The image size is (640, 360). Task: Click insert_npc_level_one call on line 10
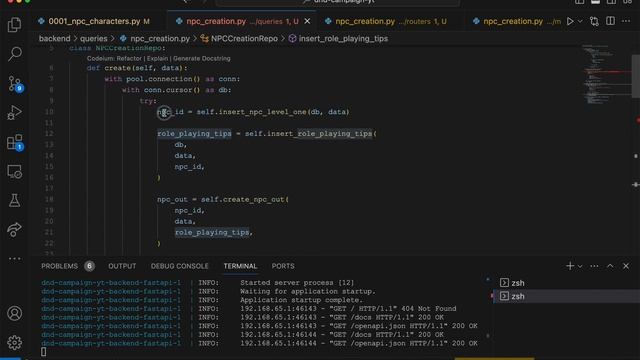tap(263, 112)
